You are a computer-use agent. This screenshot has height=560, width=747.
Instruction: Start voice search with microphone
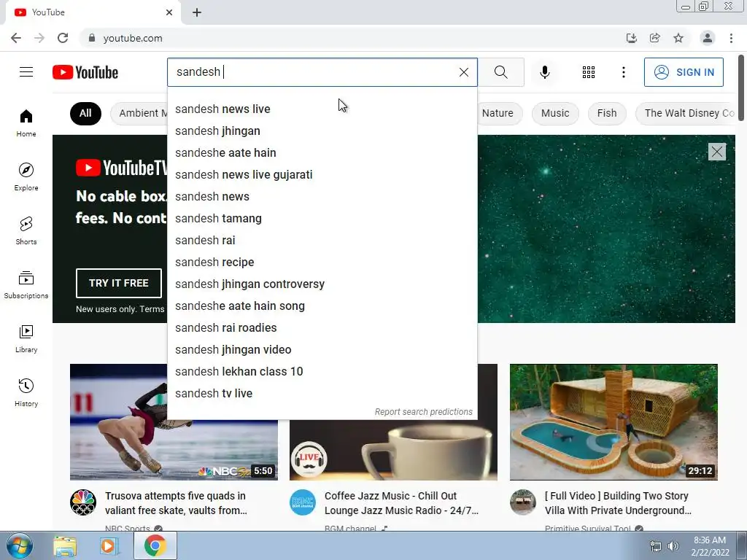click(x=545, y=72)
